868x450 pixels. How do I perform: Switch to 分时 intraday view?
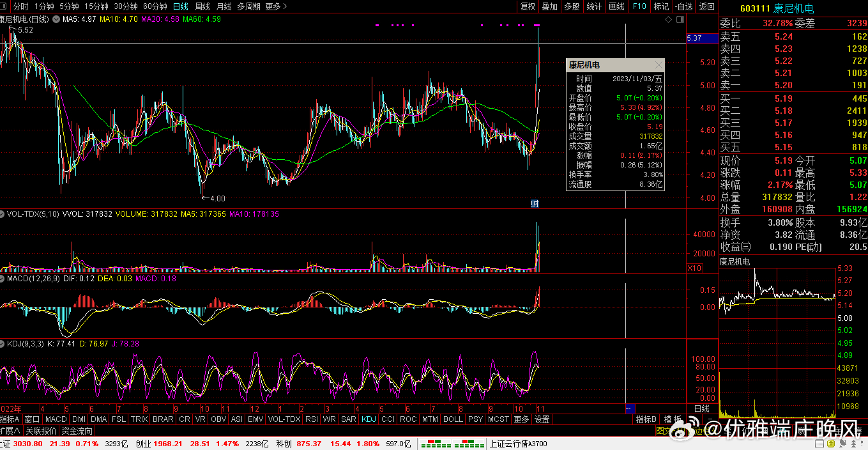(x=20, y=6)
